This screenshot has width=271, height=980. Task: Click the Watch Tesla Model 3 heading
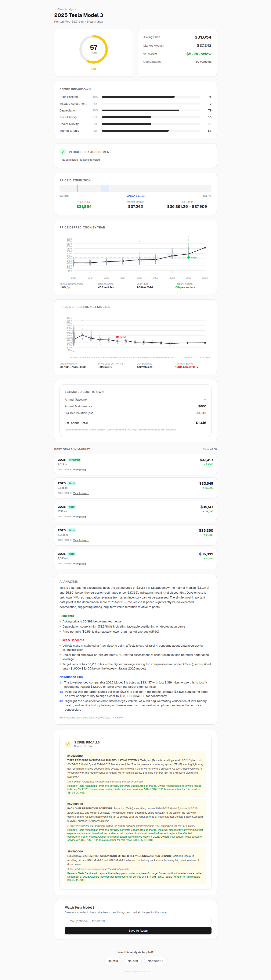pyautogui.click(x=79, y=907)
